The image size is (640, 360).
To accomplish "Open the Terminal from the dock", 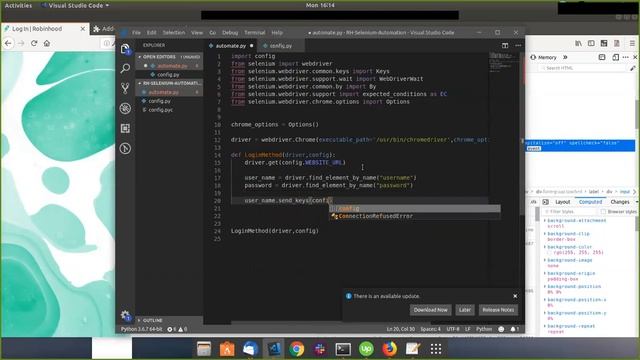I will (x=343, y=349).
